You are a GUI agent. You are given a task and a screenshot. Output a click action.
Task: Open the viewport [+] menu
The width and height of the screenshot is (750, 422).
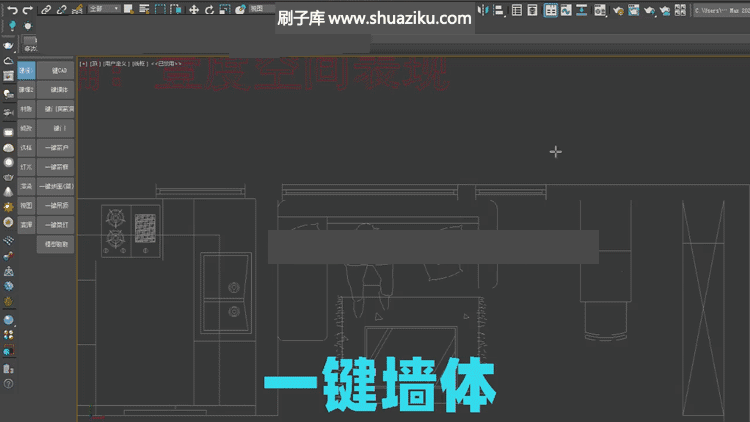click(x=84, y=63)
